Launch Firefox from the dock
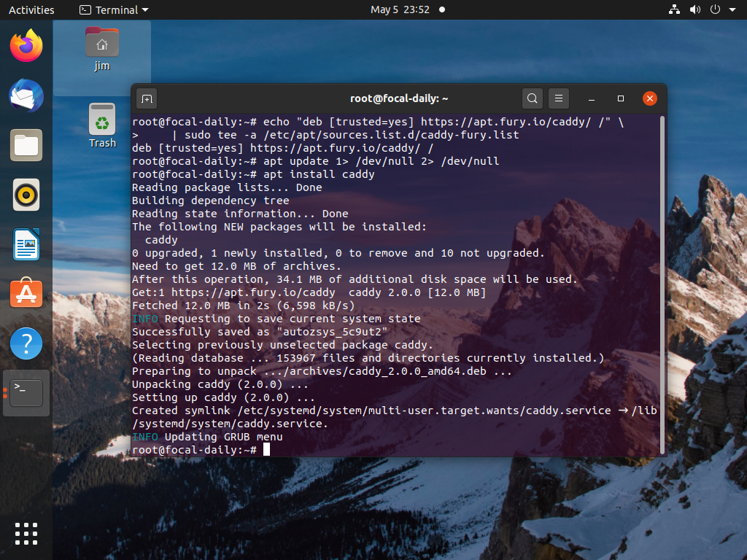Image resolution: width=747 pixels, height=560 pixels. coord(26,44)
